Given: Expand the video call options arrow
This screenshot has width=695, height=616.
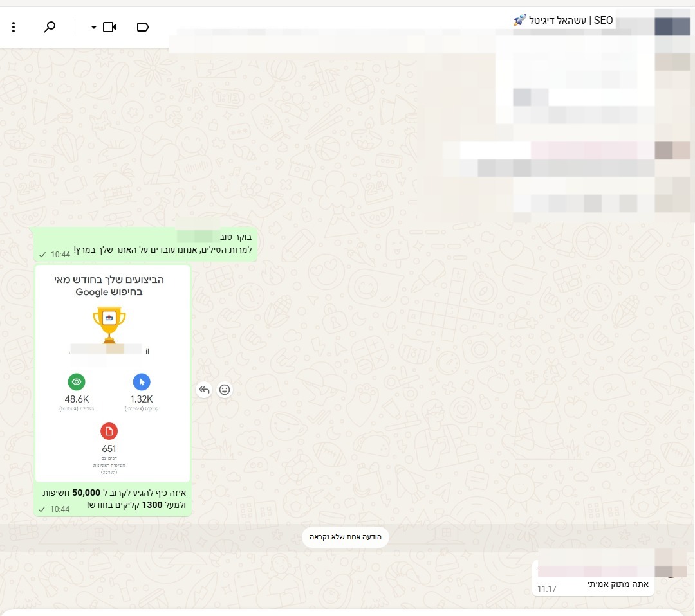Looking at the screenshot, I should point(93,27).
